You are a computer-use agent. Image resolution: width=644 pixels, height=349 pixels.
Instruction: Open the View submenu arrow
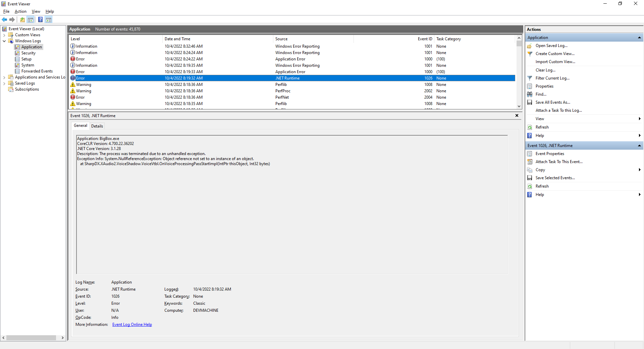click(640, 119)
